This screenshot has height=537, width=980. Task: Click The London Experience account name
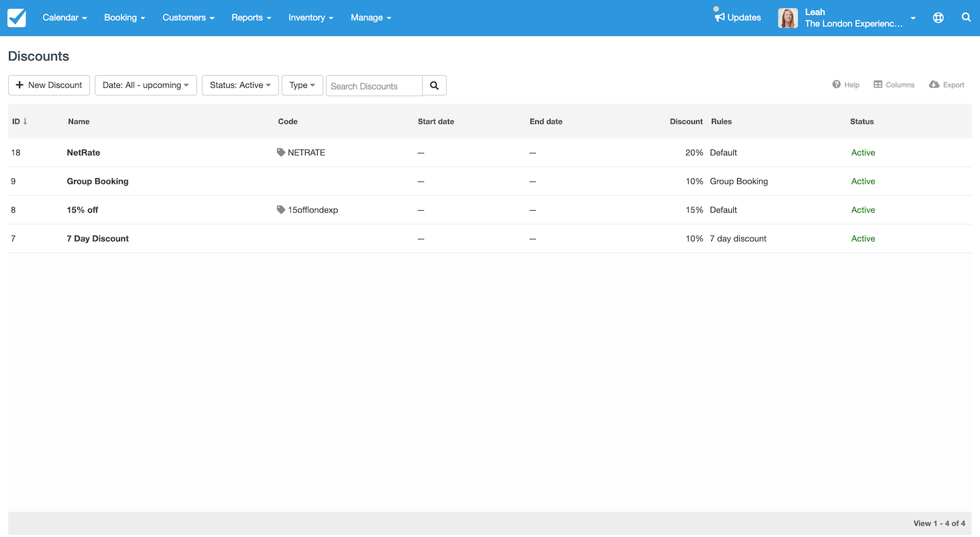[x=853, y=24]
